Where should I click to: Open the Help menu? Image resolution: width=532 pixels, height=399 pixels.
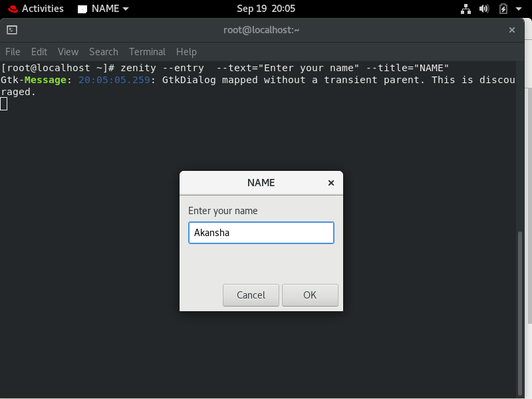click(x=186, y=52)
